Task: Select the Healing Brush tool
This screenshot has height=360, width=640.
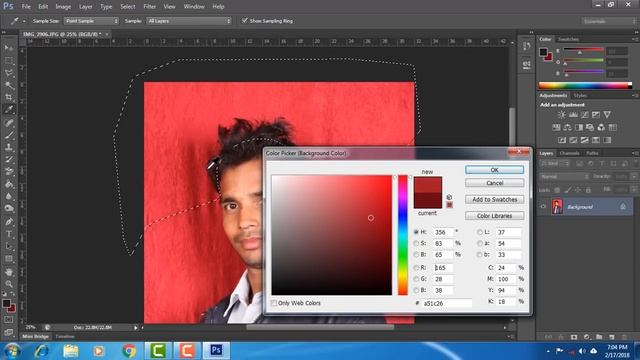Action: pyautogui.click(x=9, y=123)
